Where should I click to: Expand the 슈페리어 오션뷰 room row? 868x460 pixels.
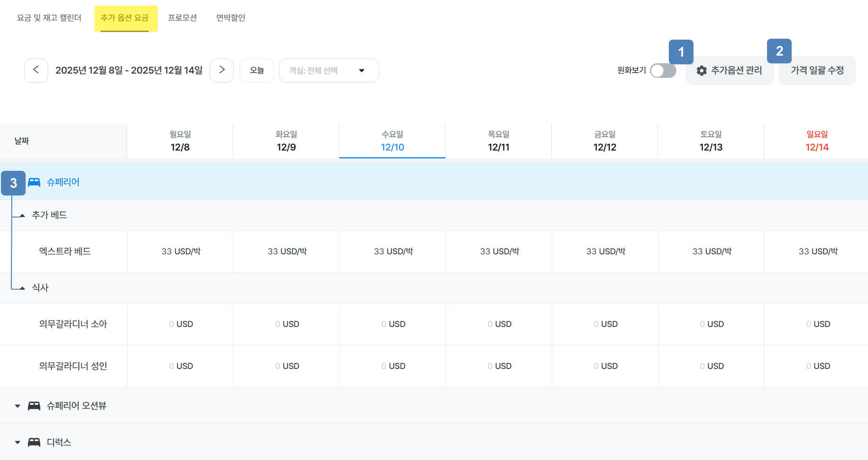click(17, 406)
